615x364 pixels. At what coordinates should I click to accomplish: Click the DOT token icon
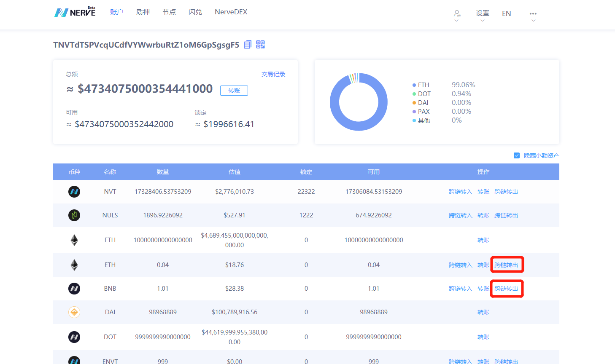74,337
